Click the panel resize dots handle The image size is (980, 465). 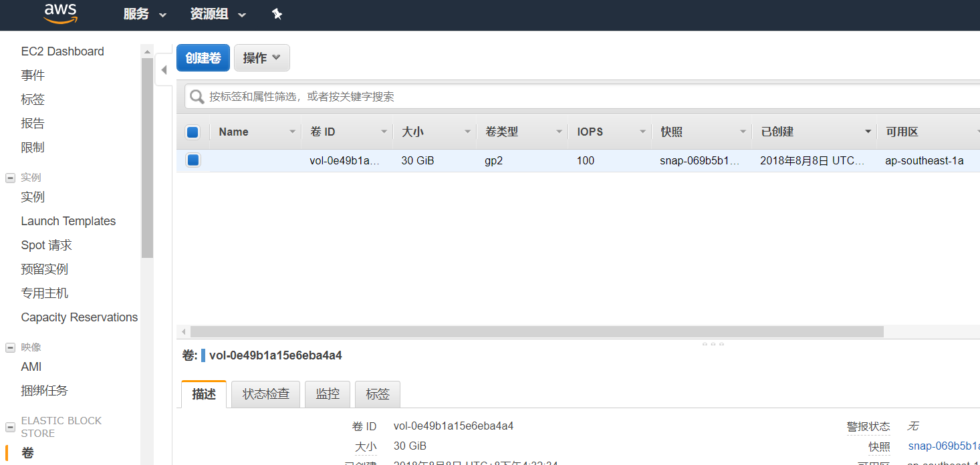pos(713,344)
